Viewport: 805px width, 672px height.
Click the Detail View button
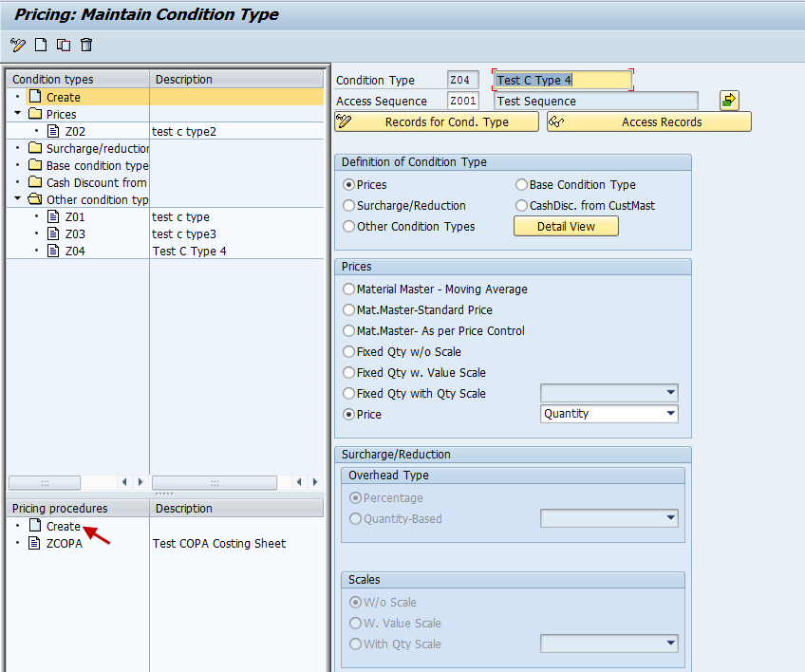566,226
